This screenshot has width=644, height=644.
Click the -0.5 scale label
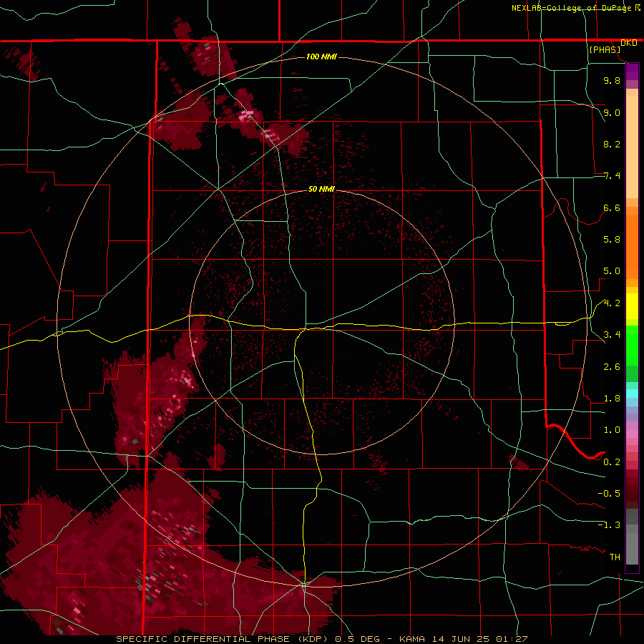coord(609,494)
